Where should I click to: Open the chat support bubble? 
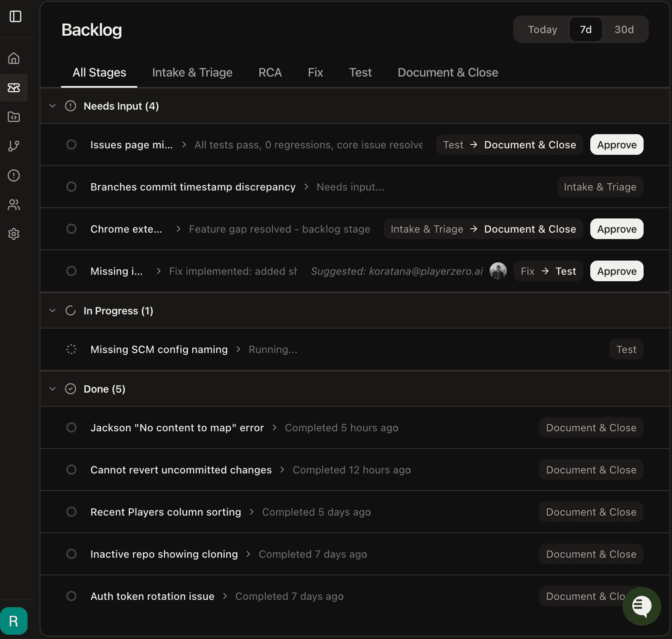point(641,606)
